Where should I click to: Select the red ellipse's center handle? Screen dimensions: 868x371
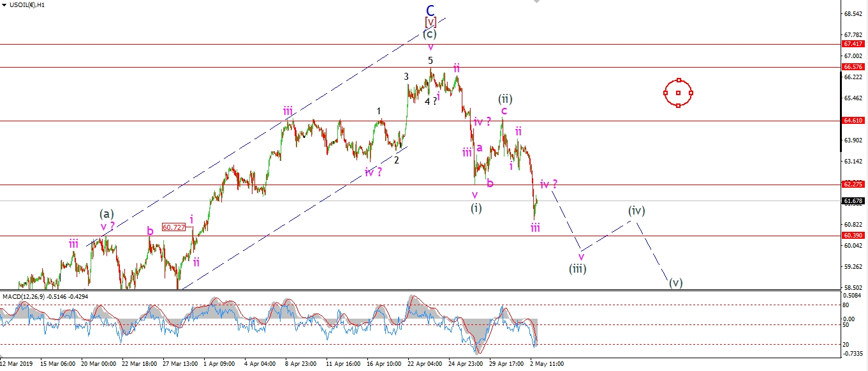678,93
